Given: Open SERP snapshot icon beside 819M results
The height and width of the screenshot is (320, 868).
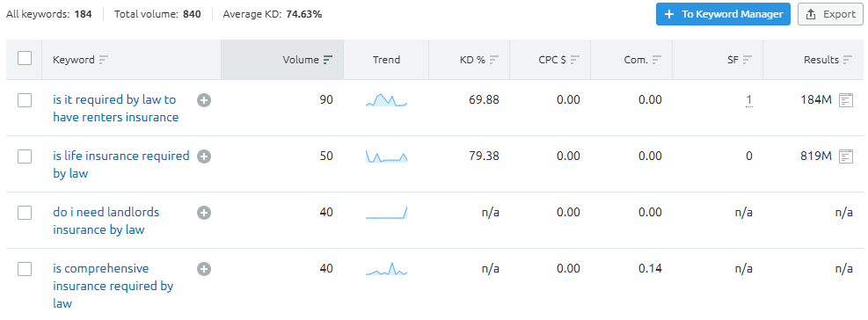Looking at the screenshot, I should click(x=845, y=156).
